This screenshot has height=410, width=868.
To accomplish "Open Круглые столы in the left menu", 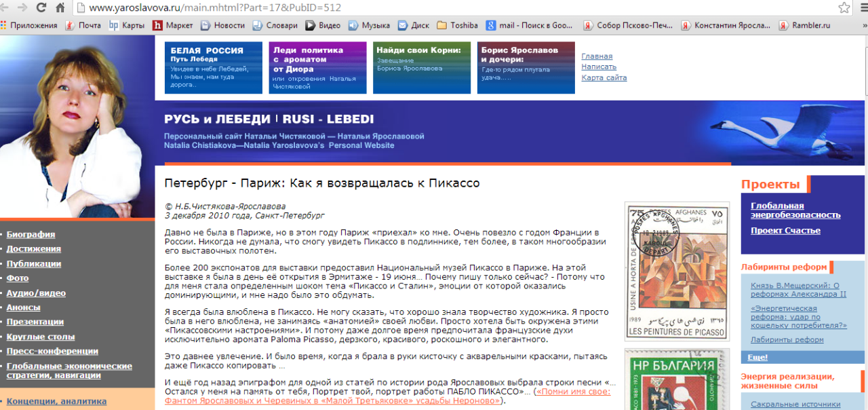I will coord(41,337).
